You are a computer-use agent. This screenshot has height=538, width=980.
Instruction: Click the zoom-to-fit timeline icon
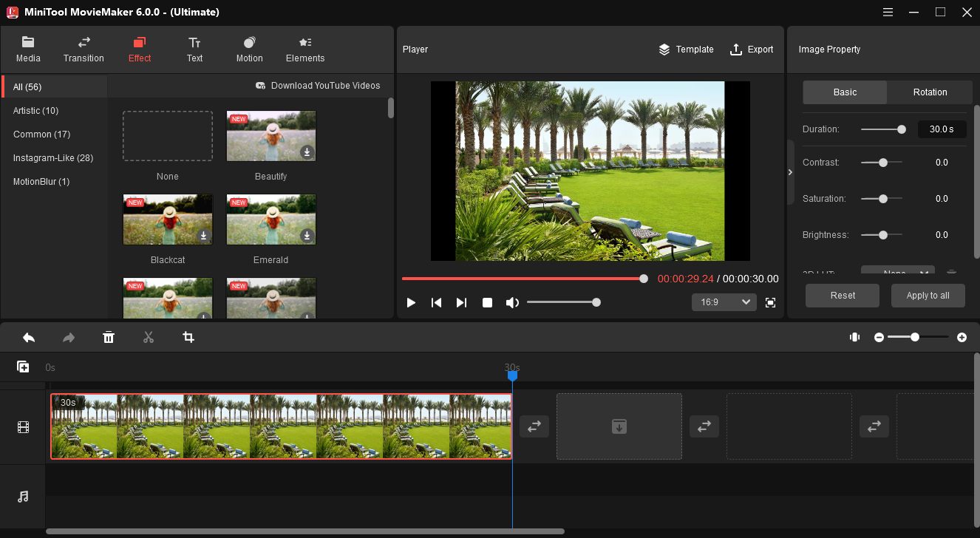coord(854,337)
